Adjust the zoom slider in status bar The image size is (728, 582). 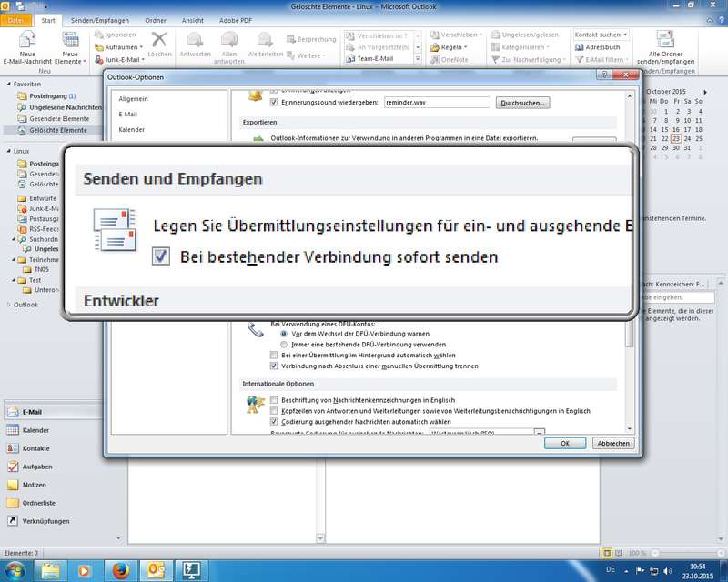pos(687,553)
